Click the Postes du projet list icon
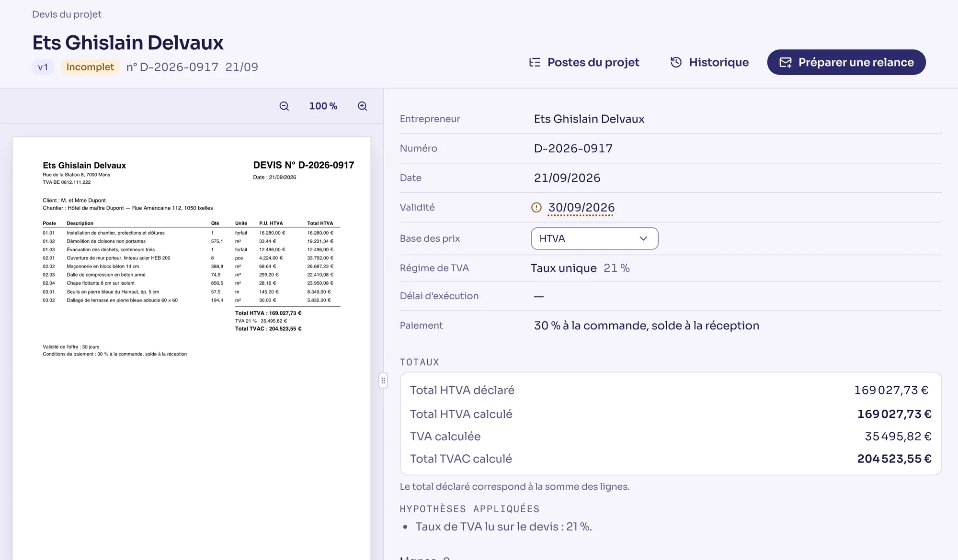Image resolution: width=958 pixels, height=560 pixels. (x=535, y=62)
